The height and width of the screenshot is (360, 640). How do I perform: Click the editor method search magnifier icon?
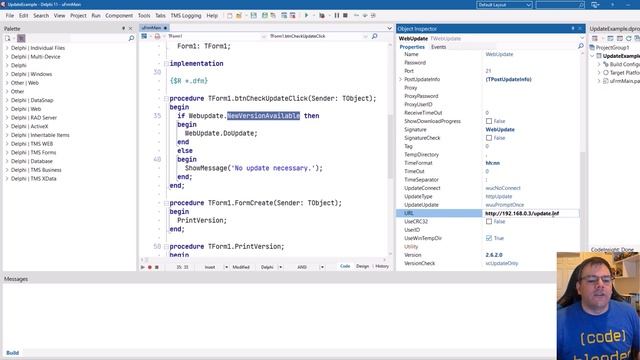(375, 36)
